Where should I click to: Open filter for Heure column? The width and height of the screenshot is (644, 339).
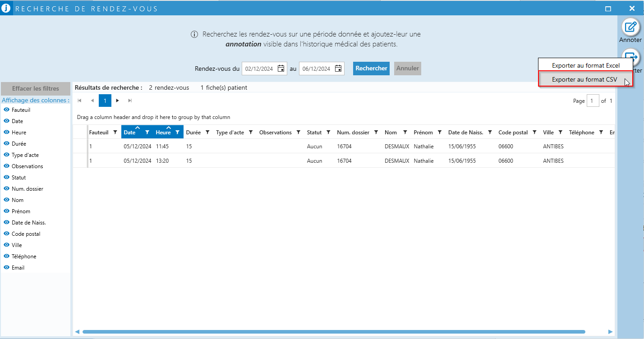click(178, 133)
